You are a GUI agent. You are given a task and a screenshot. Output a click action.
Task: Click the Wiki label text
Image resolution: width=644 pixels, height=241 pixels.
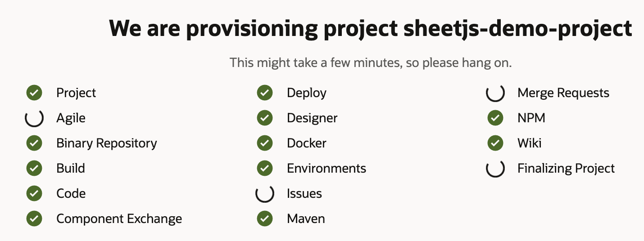529,143
